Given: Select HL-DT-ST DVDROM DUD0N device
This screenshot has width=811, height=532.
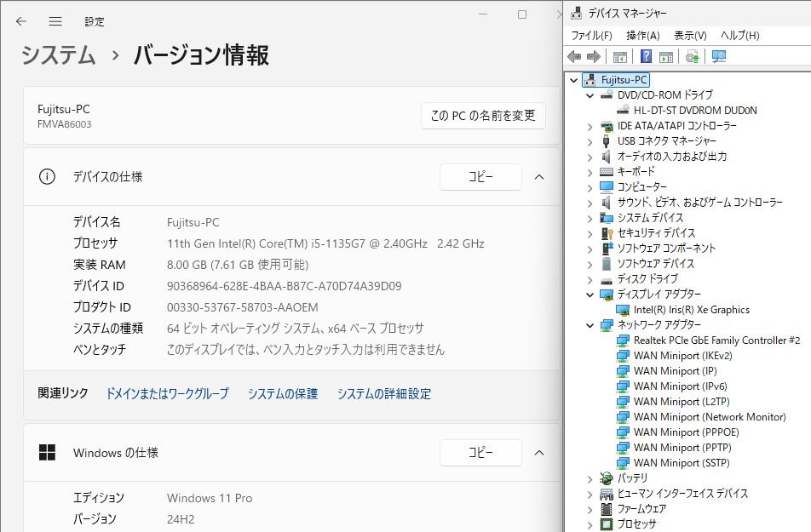Looking at the screenshot, I should pos(695,110).
